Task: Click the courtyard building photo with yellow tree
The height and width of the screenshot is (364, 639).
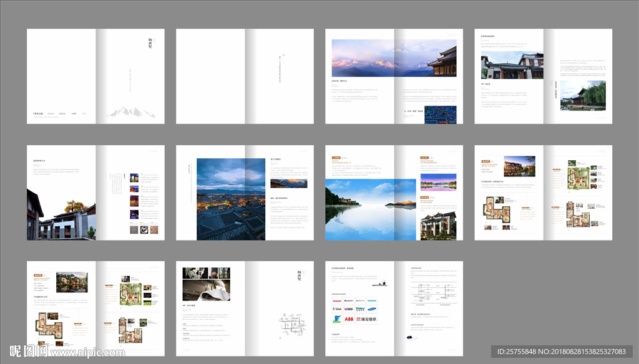Action: (x=61, y=214)
